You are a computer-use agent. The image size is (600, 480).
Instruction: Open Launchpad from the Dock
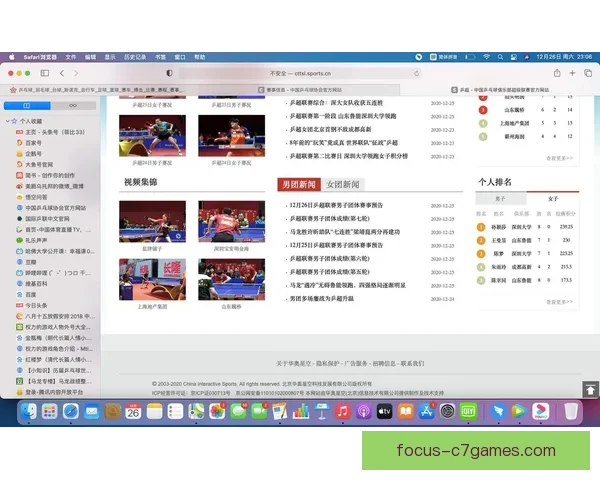[50, 411]
